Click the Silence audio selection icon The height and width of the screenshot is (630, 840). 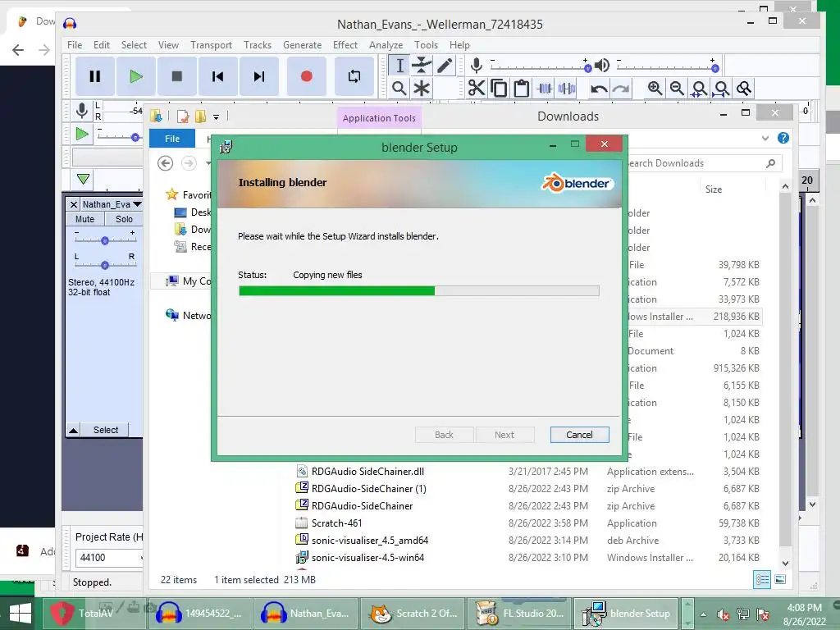pos(567,88)
